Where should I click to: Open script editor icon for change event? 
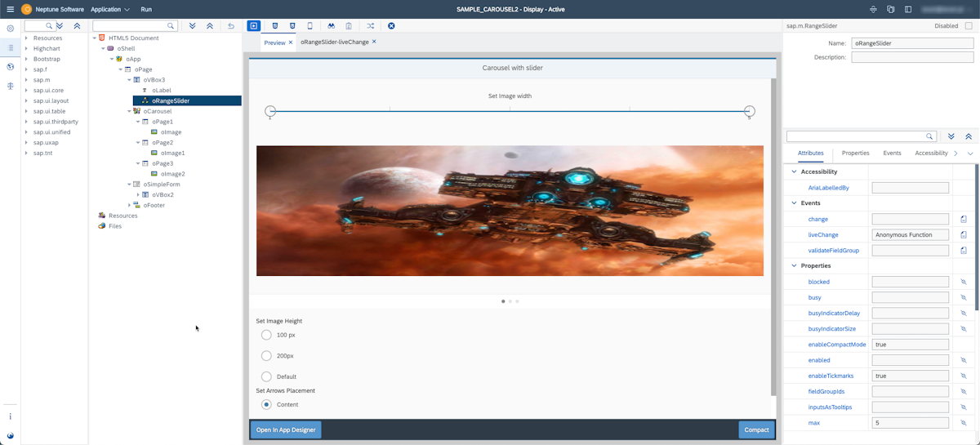tap(964, 220)
